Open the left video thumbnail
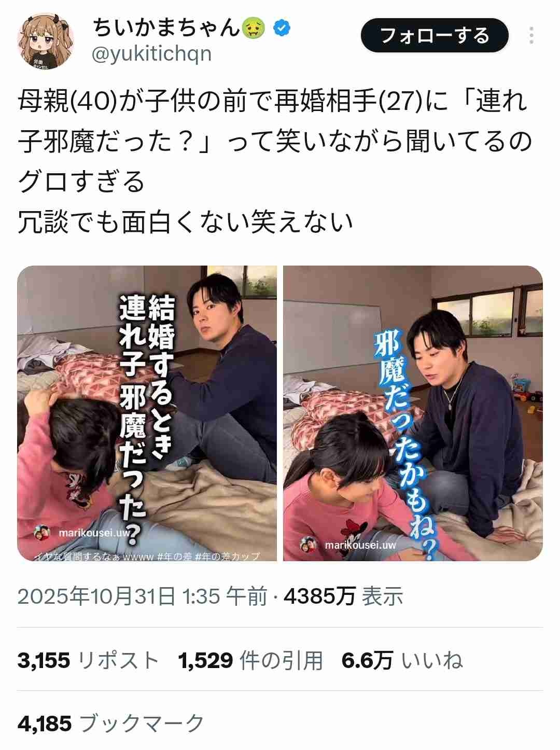This screenshot has width=560, height=750. coord(147,413)
